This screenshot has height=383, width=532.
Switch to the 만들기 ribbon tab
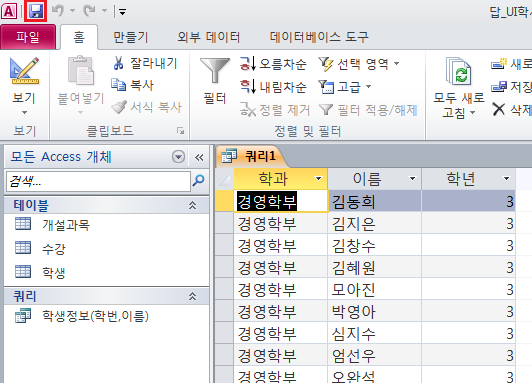(131, 37)
